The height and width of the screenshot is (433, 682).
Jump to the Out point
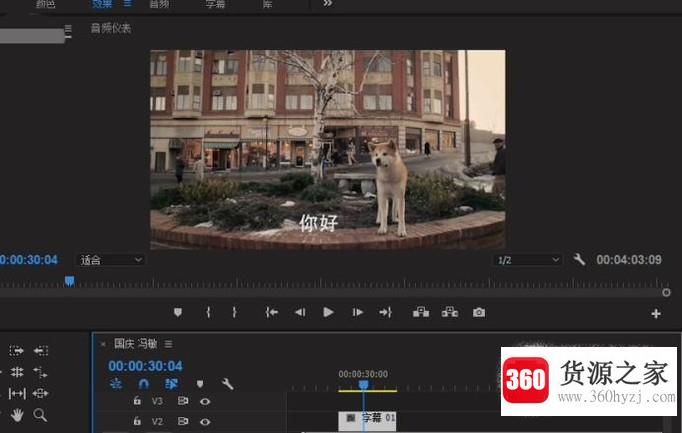386,312
